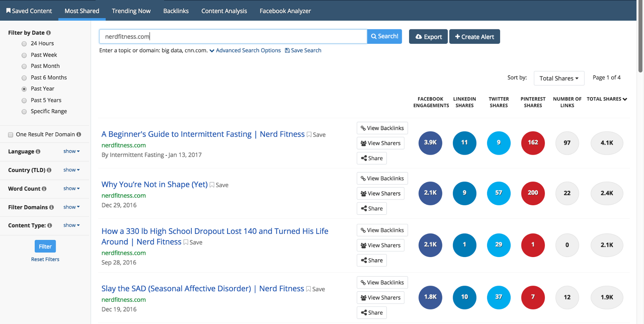Click the Content Type info icon

click(50, 225)
